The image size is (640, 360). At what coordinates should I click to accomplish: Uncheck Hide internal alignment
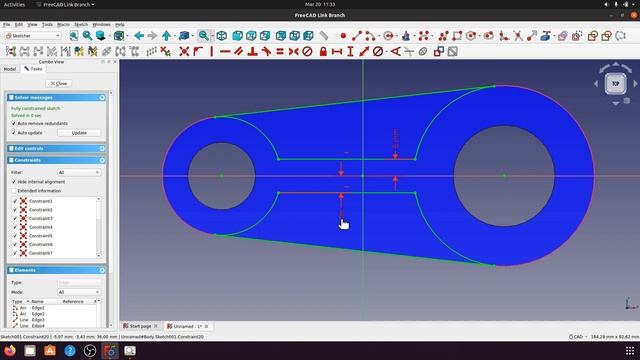pyautogui.click(x=13, y=182)
